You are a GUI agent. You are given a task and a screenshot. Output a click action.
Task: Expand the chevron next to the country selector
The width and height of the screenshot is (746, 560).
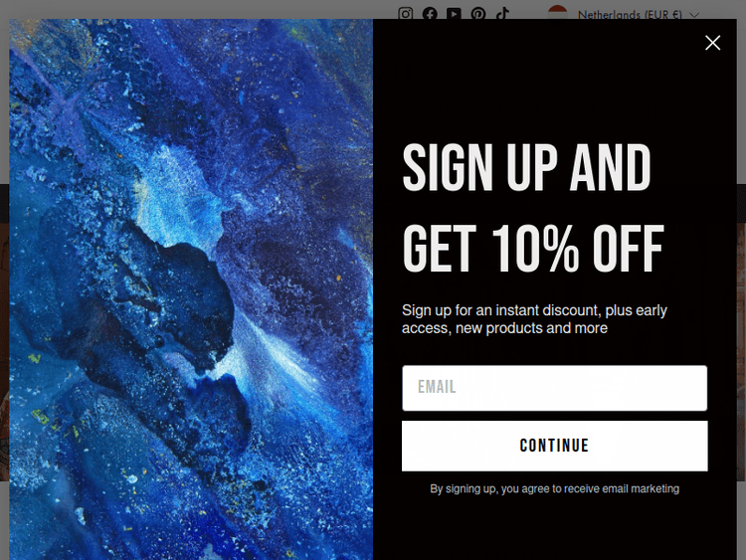[694, 15]
